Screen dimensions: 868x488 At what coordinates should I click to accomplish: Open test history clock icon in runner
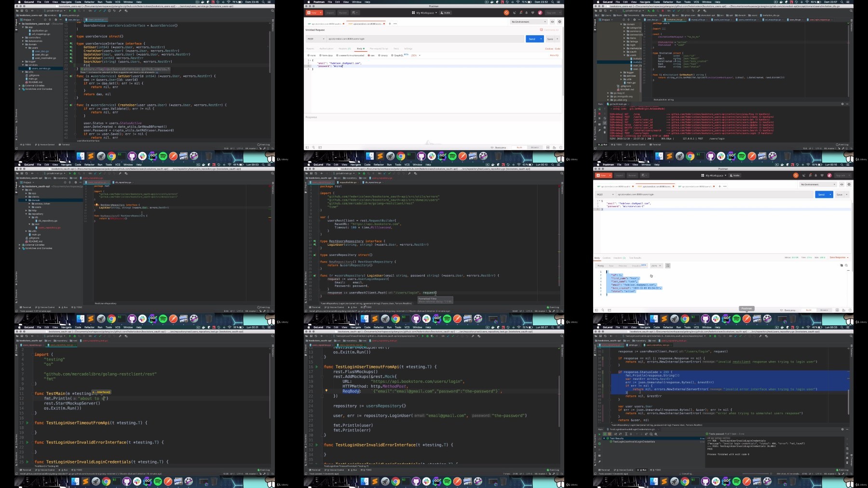pos(651,434)
